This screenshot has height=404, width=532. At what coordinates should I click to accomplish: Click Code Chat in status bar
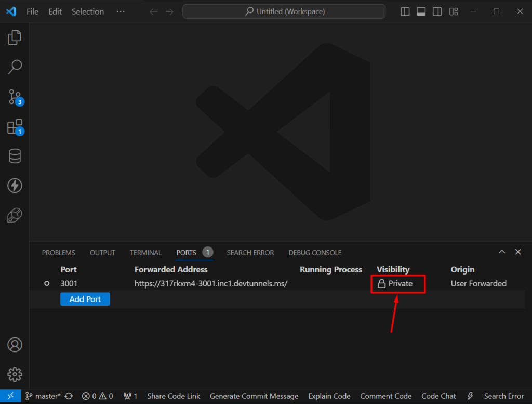coord(438,396)
